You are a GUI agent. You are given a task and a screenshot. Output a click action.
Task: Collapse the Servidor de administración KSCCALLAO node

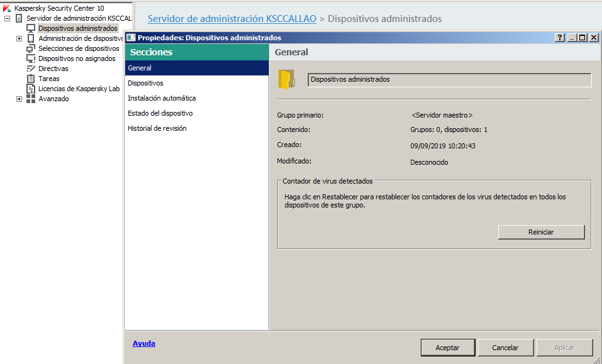[7, 18]
